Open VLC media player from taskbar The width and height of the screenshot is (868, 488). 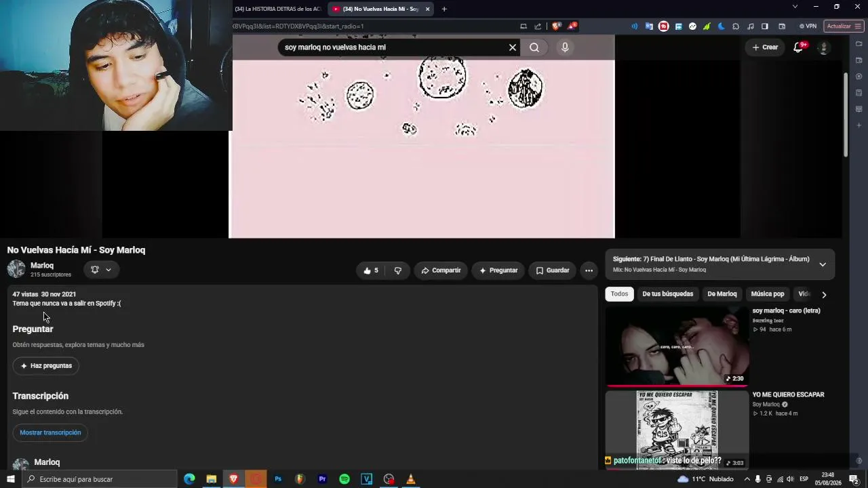pyautogui.click(x=410, y=479)
